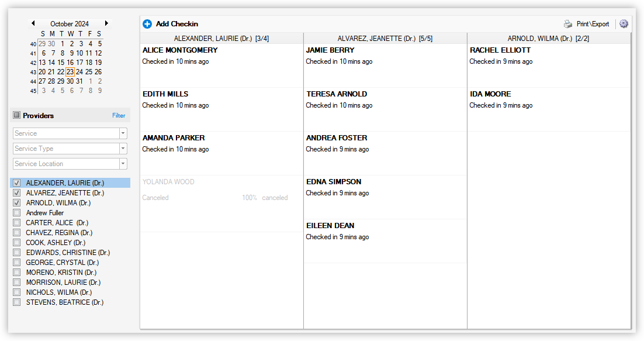The height and width of the screenshot is (341, 644).
Task: Click the Print\Export button
Action: tap(592, 24)
